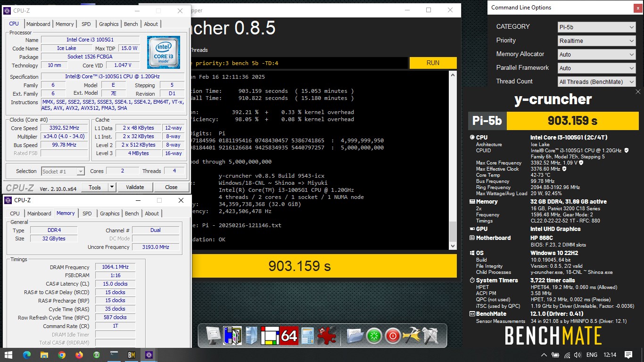Open File Explorer from the taskbar
Image resolution: width=644 pixels, height=362 pixels.
(x=44, y=354)
